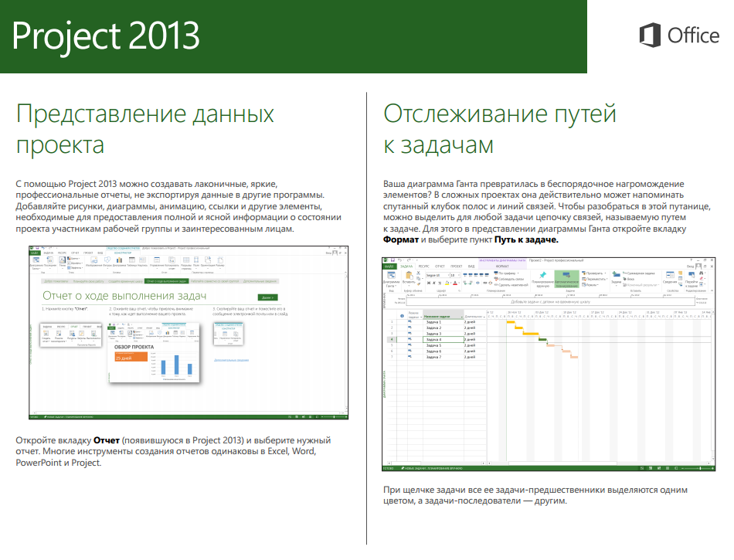Pick the red font color button
This screenshot has width=734, height=560.
click(x=455, y=283)
